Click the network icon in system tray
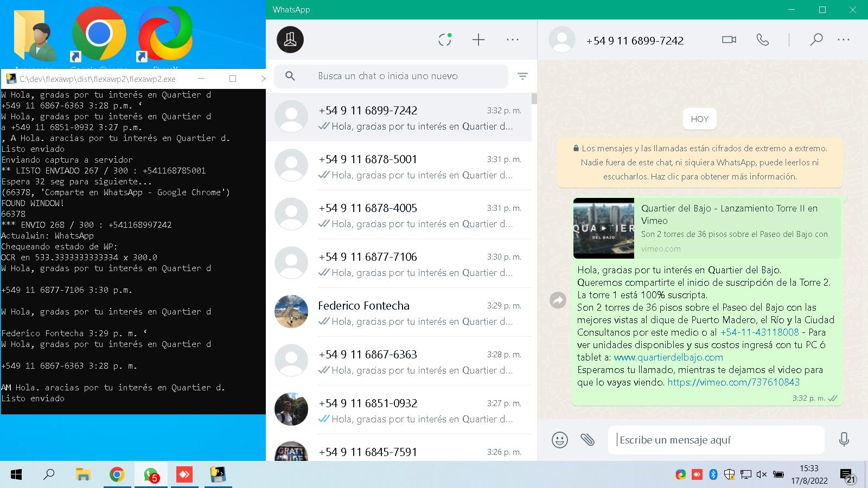 click(745, 475)
